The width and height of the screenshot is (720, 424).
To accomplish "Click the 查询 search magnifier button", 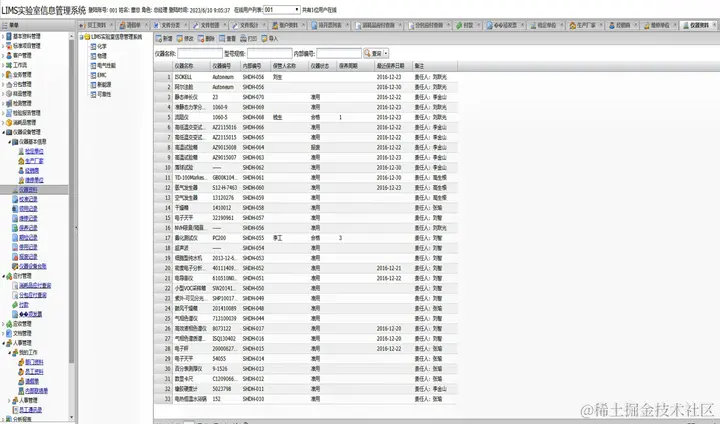I will click(x=373, y=53).
